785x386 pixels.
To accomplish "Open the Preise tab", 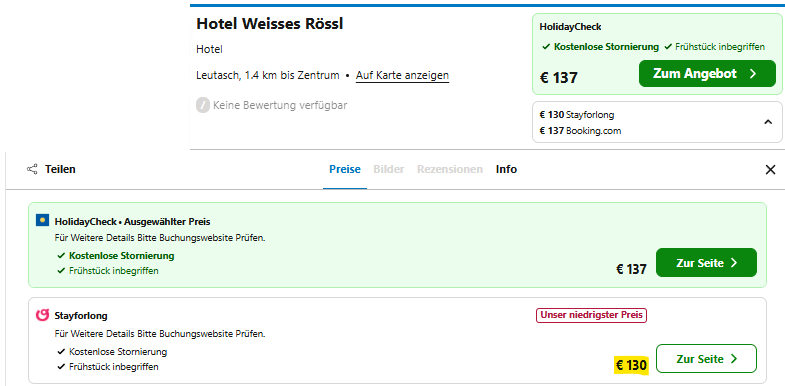I will click(344, 169).
